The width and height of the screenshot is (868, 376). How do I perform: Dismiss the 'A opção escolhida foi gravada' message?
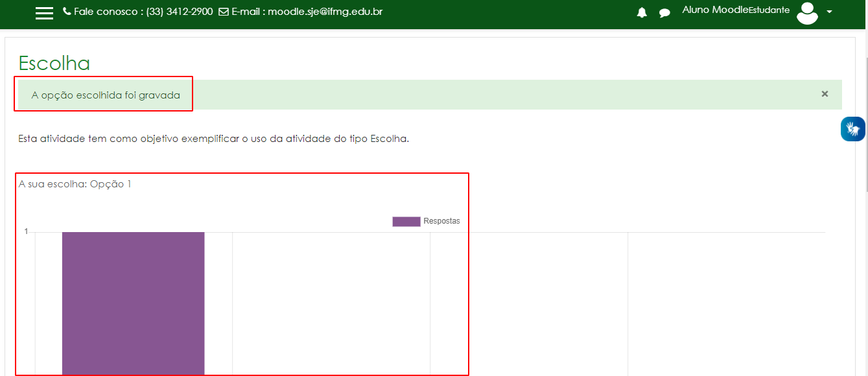825,93
